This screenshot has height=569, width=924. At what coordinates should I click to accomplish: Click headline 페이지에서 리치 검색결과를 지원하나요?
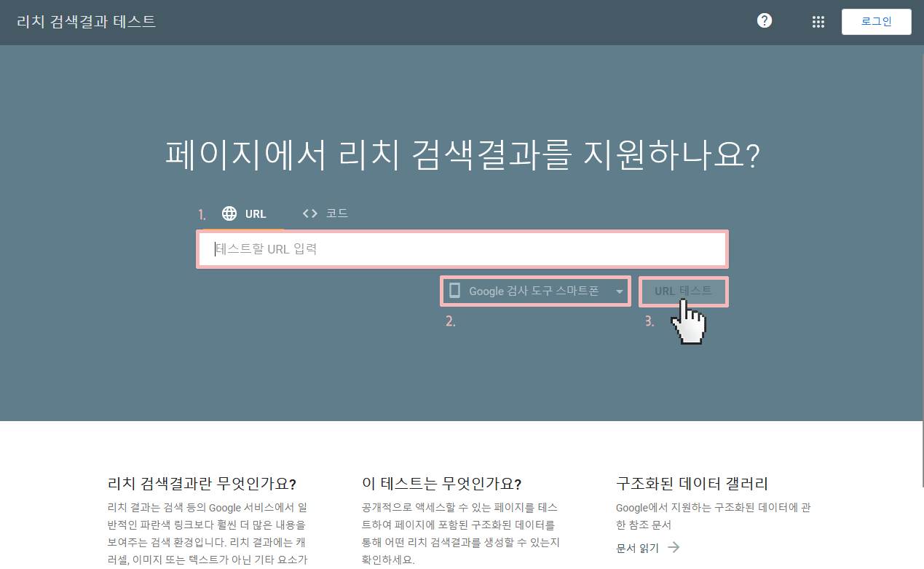[462, 154]
